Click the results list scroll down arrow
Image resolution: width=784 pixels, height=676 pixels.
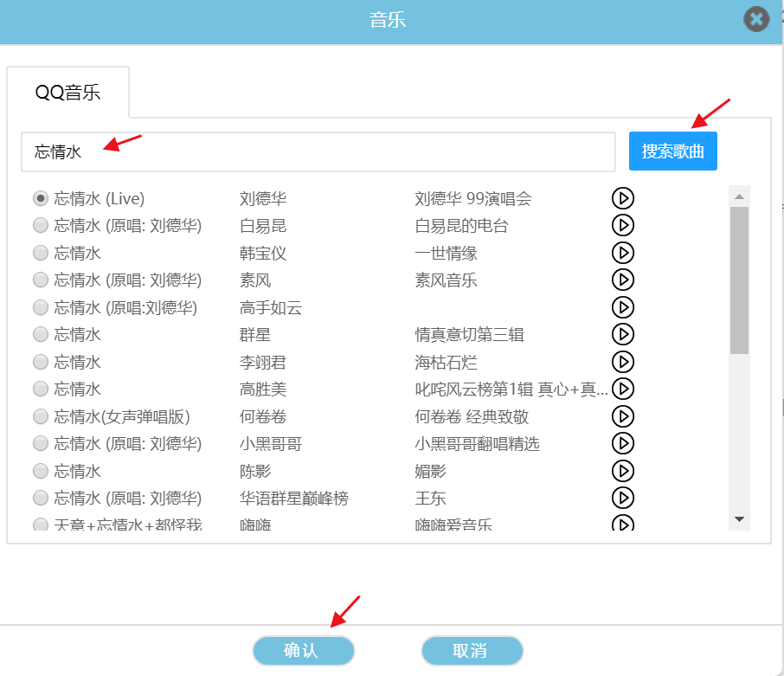[x=740, y=519]
